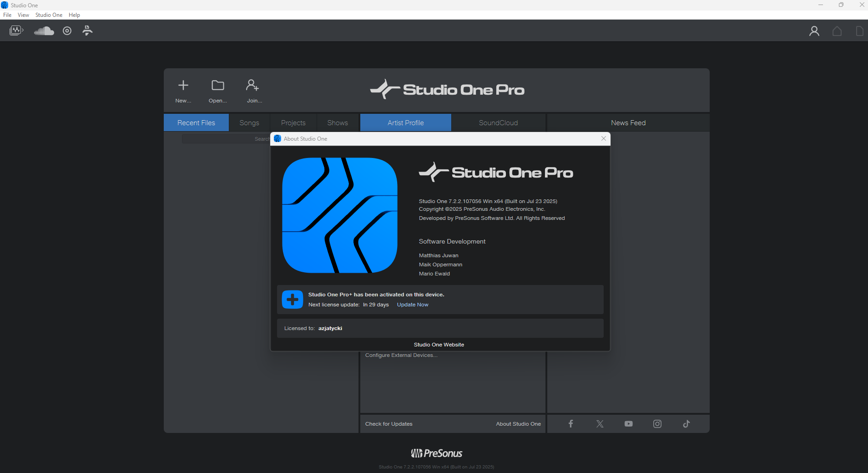Open the PreSonus Instagram icon
Screen dimensions: 868x473
pos(657,424)
